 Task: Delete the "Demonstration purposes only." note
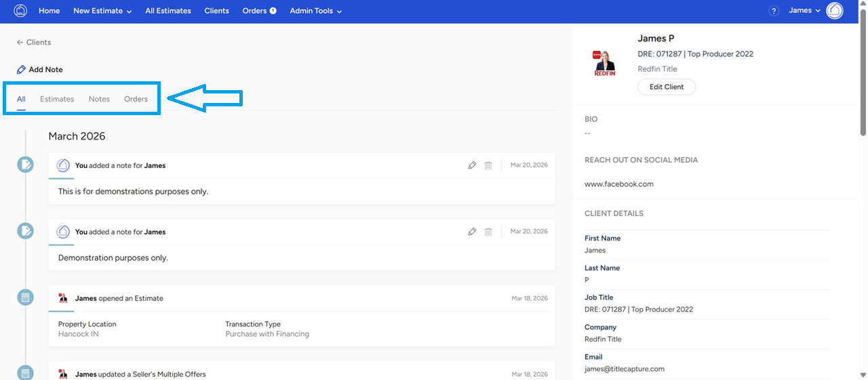(x=488, y=232)
